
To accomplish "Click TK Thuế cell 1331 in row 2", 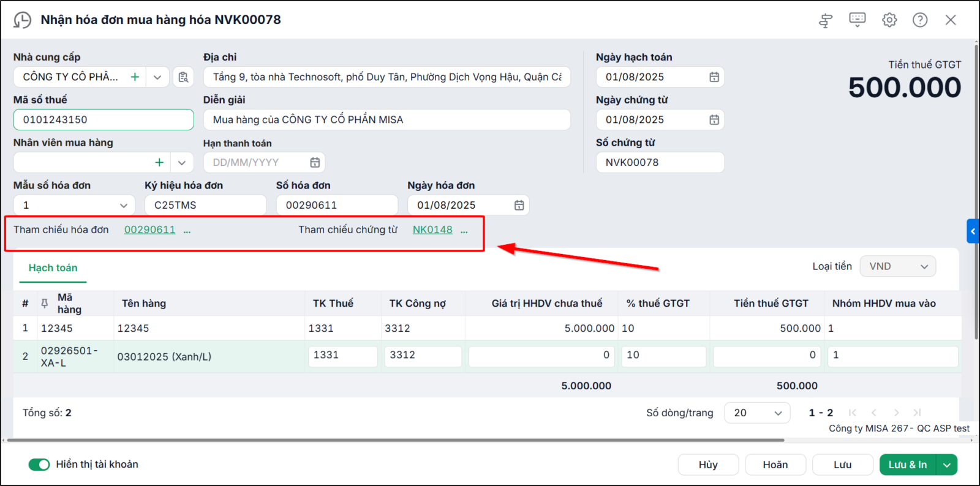I will click(342, 356).
